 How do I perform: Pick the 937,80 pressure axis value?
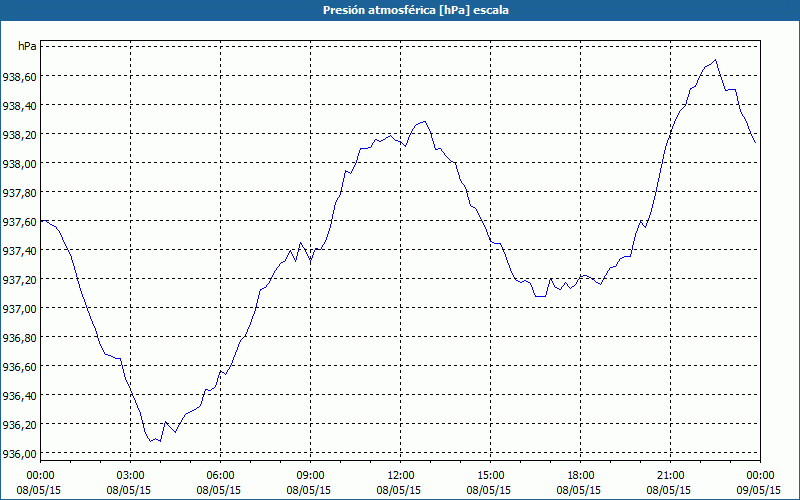(19, 192)
